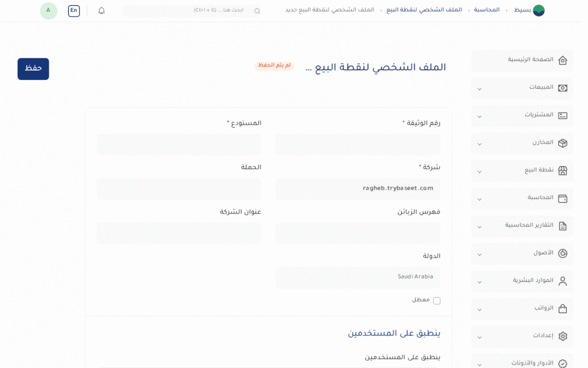Click the gear icon beside إعدادات

[563, 336]
